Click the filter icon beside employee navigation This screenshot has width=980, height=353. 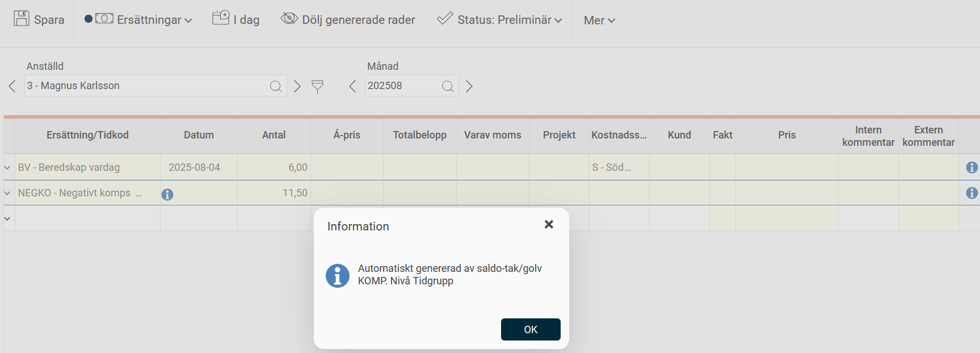click(x=317, y=86)
